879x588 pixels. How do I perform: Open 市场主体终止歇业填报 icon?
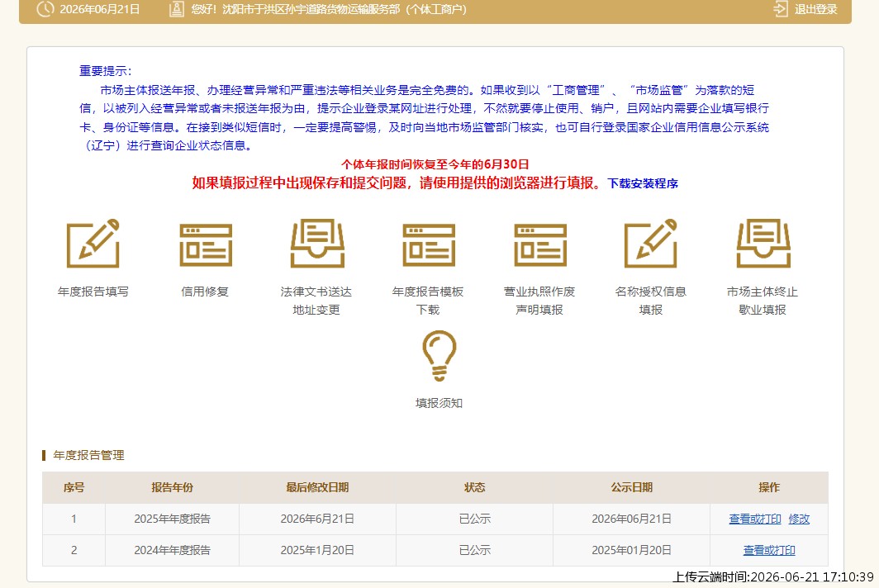pos(763,244)
